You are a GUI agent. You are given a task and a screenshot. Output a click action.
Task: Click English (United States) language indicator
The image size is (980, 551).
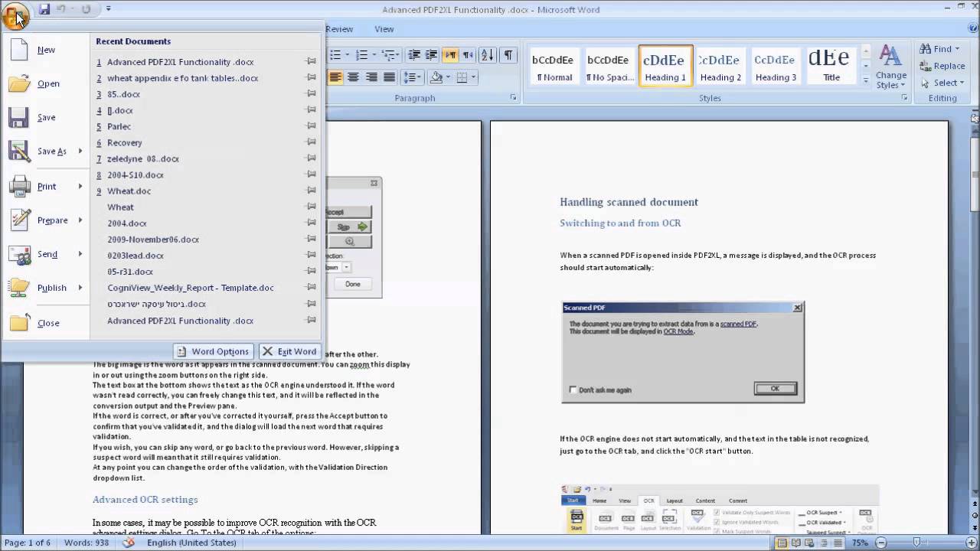coord(191,543)
